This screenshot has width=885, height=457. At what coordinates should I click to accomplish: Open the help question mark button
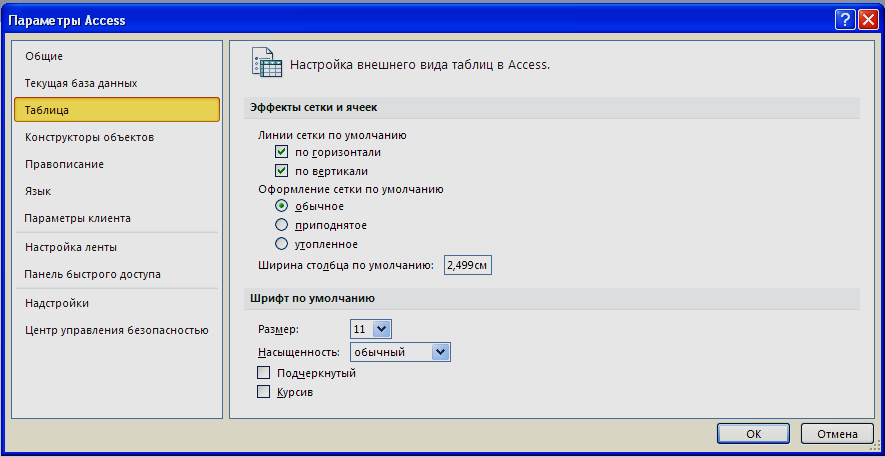[x=845, y=21]
